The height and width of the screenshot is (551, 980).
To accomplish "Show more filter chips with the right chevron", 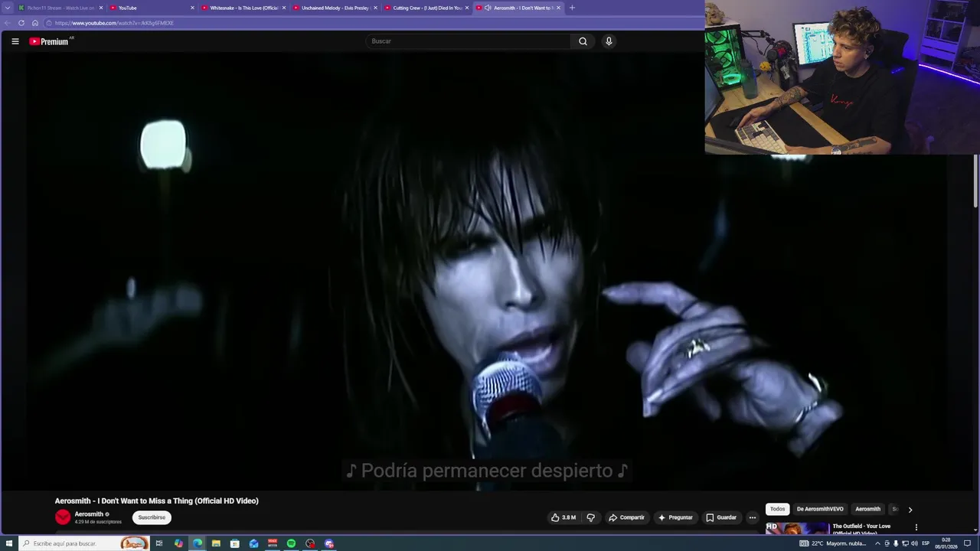I will [910, 510].
